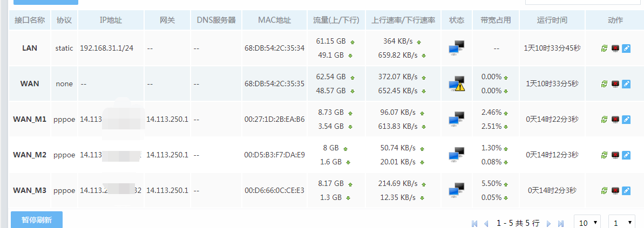Click the red monitor icon for WAN_M2
This screenshot has height=228, width=644.
tap(615, 155)
